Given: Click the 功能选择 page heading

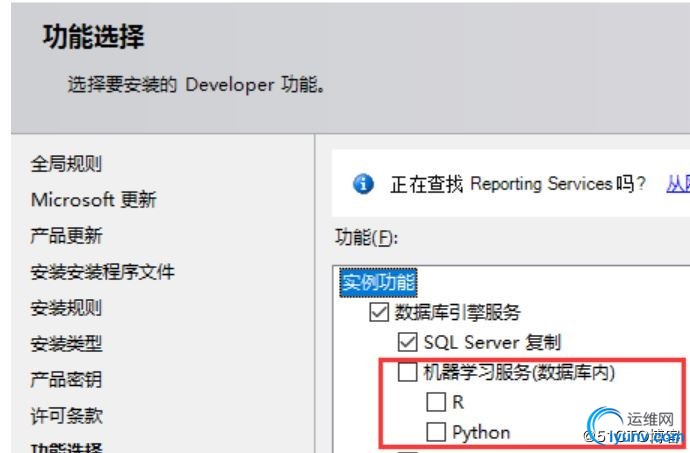Looking at the screenshot, I should pos(93,36).
